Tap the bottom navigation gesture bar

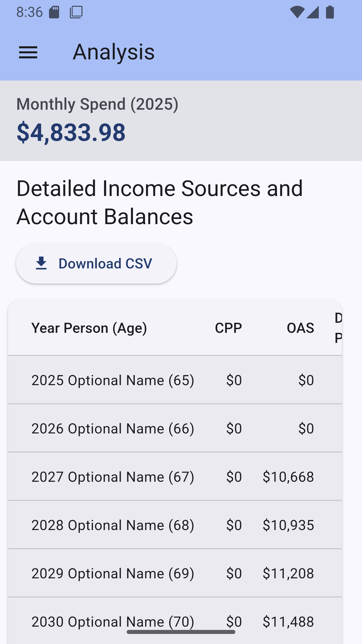[x=181, y=632]
